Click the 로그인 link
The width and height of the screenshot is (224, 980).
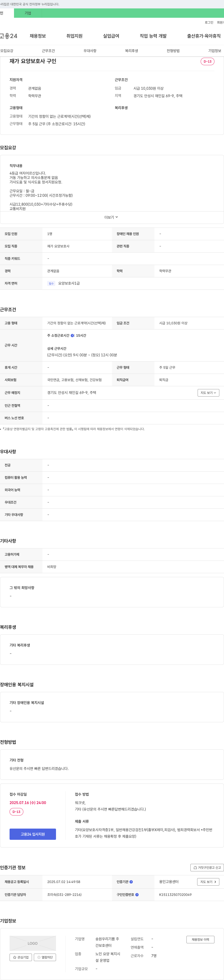[x=209, y=22]
